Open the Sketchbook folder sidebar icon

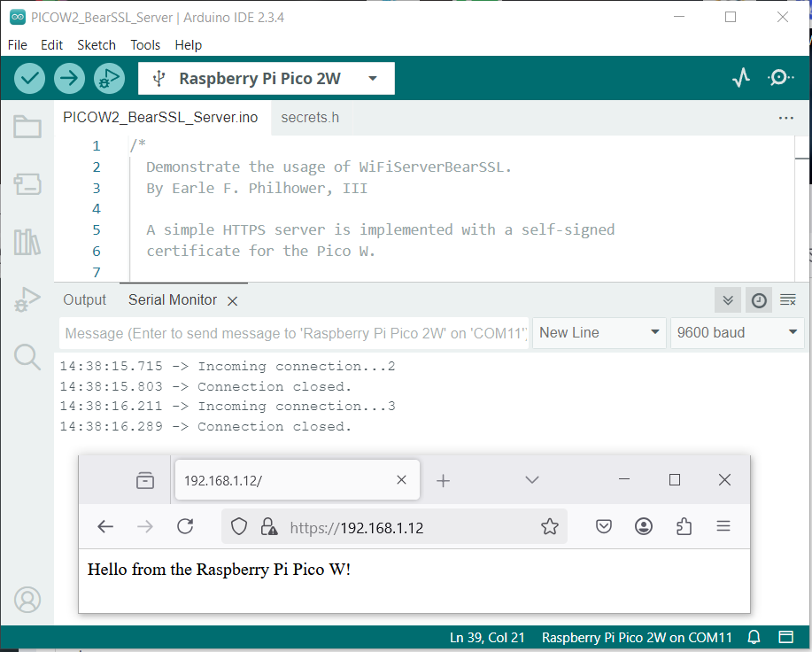pos(27,126)
